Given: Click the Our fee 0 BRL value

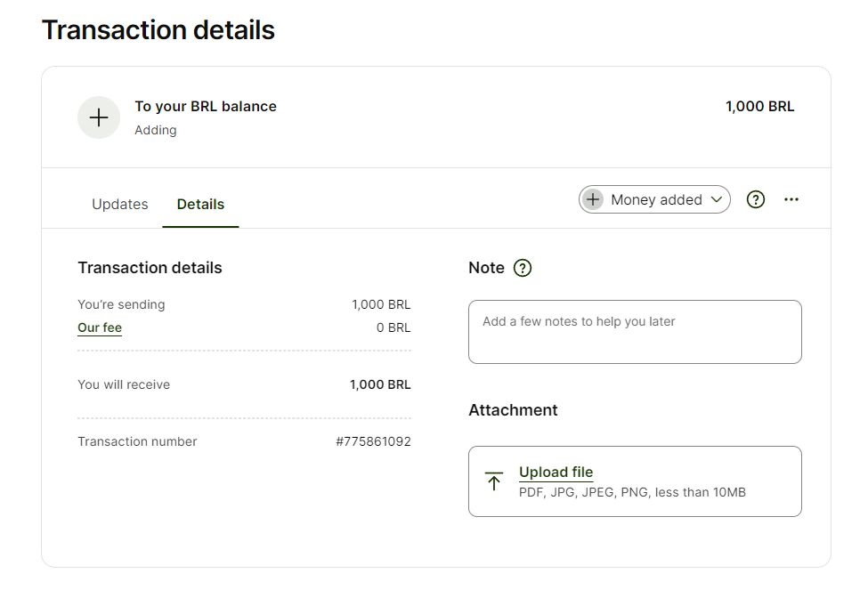Looking at the screenshot, I should 393,327.
